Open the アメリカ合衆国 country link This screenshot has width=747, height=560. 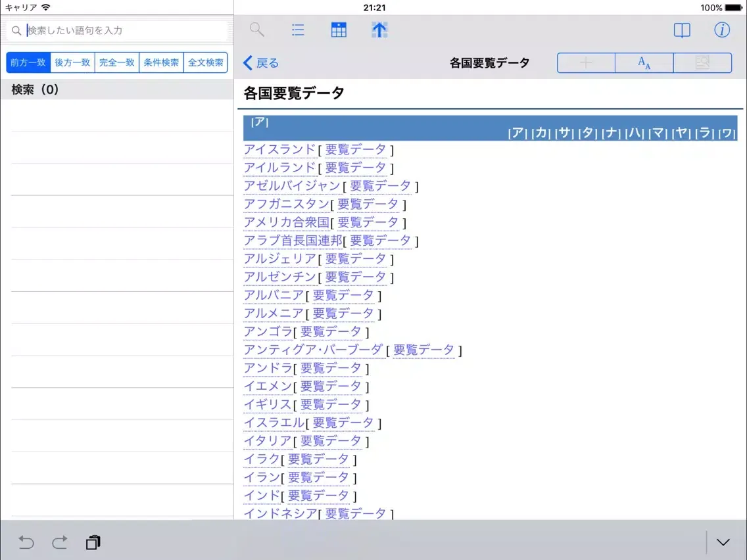(286, 222)
